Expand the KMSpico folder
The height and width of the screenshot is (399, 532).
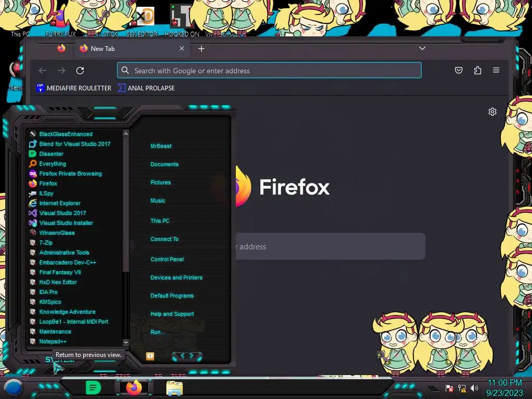(x=46, y=302)
